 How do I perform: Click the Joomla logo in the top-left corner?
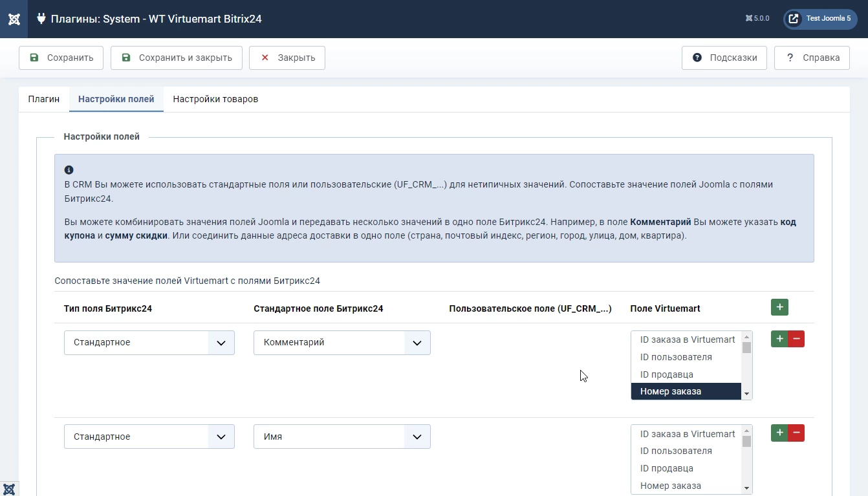[x=14, y=19]
